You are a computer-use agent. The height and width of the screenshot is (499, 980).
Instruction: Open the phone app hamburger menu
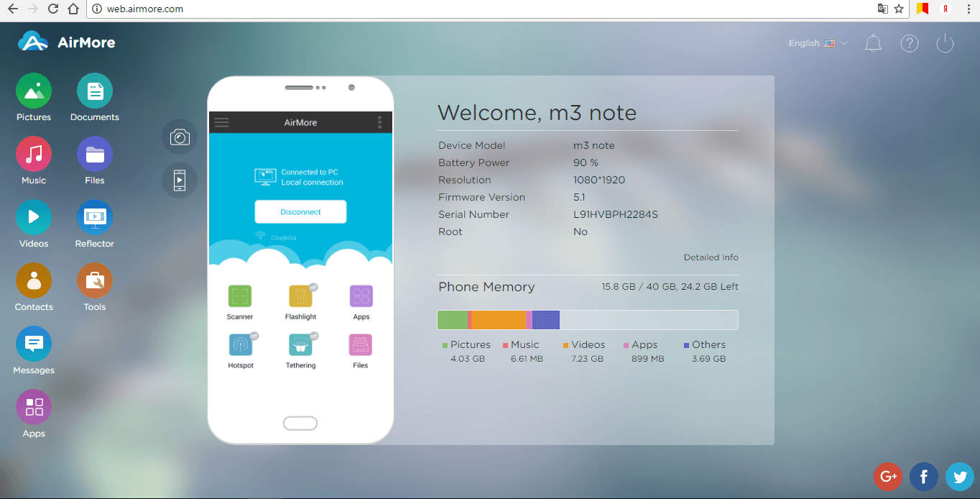click(222, 122)
